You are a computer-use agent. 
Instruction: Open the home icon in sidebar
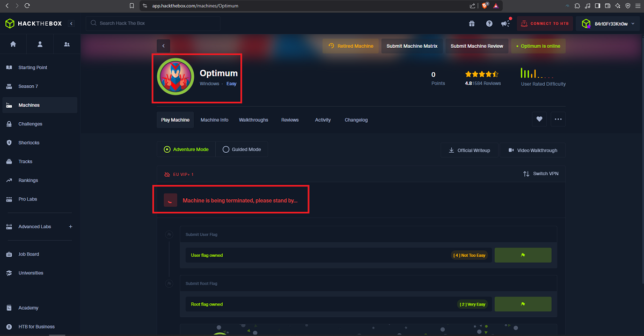coord(13,44)
